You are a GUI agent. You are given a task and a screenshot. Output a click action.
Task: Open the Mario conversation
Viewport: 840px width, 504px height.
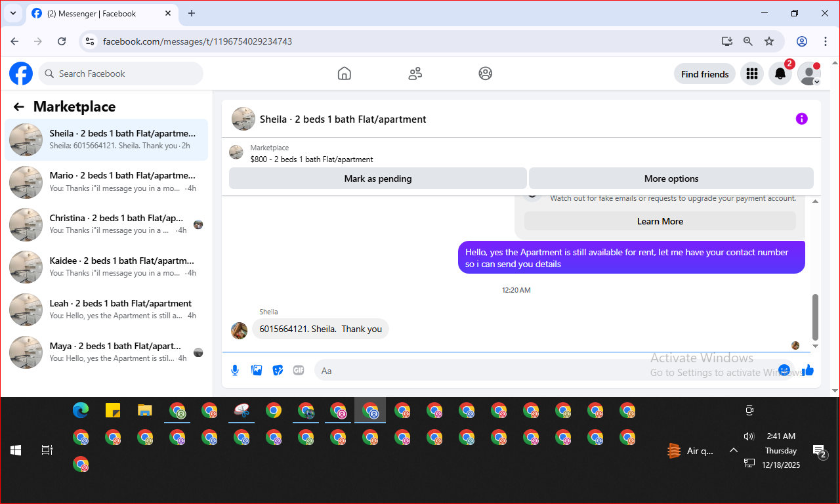[106, 182]
